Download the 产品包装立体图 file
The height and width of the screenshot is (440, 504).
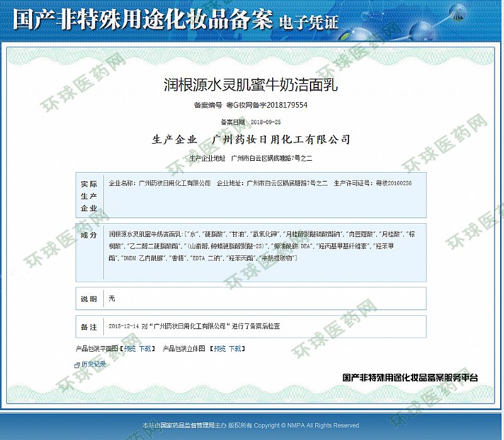coord(235,348)
